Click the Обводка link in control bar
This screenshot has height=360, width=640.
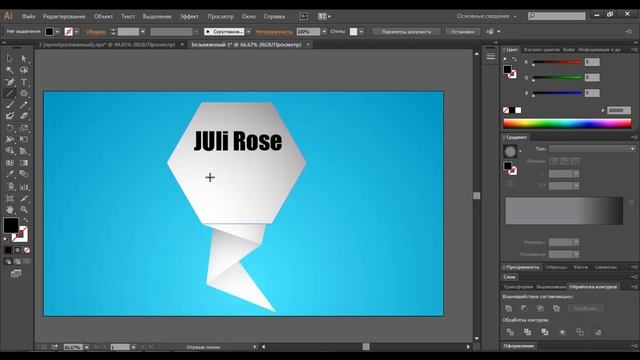(96, 31)
